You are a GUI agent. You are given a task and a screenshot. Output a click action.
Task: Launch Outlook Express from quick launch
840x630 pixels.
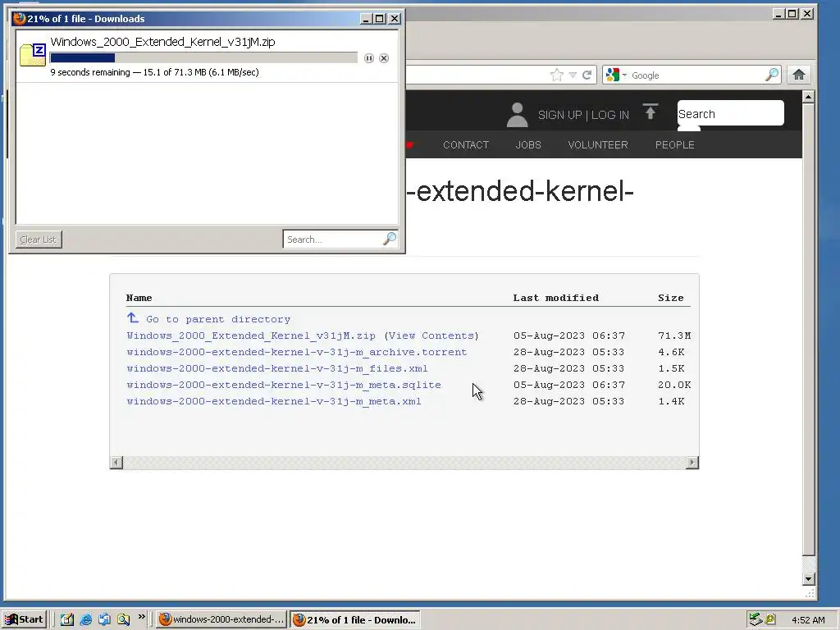coord(104,619)
